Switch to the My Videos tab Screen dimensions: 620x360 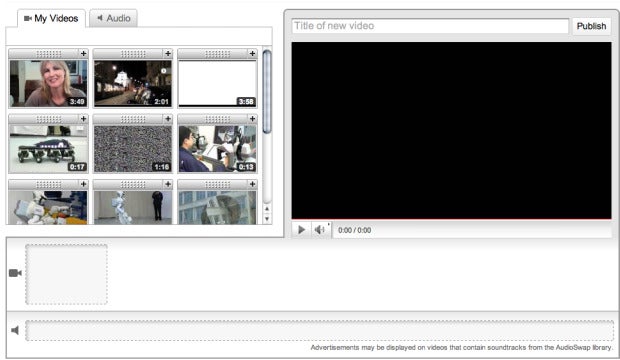pos(51,18)
